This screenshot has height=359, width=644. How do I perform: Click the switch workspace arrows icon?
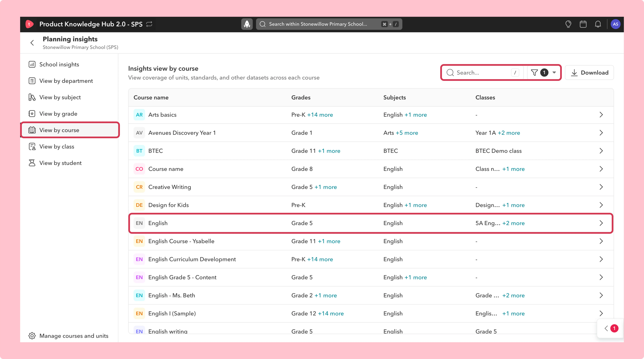pos(149,24)
